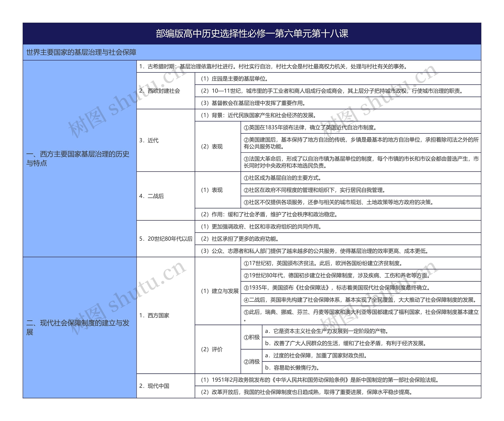Viewport: 504px width, 421px height.
Task: Click the row beginning （2）改革开放后
Action: (338, 392)
